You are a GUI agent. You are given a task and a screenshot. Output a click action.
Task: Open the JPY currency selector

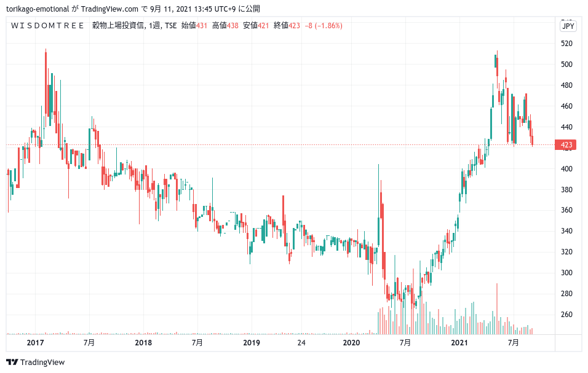[x=568, y=26]
